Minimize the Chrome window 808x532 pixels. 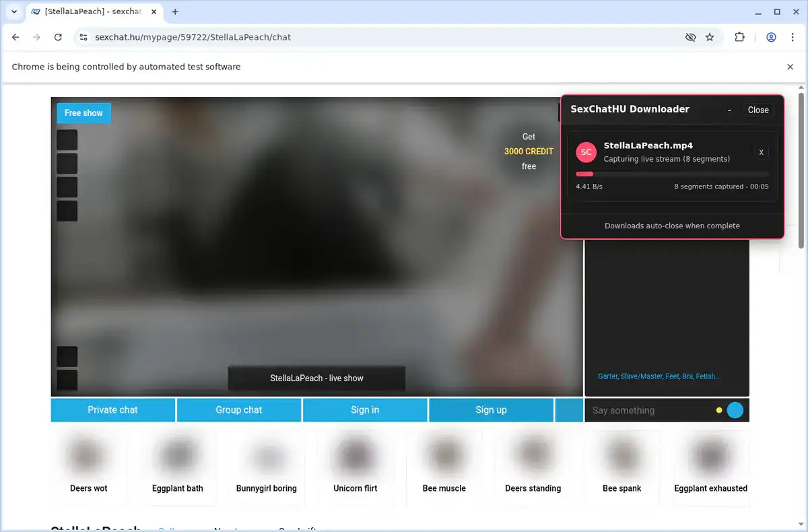[x=759, y=11]
